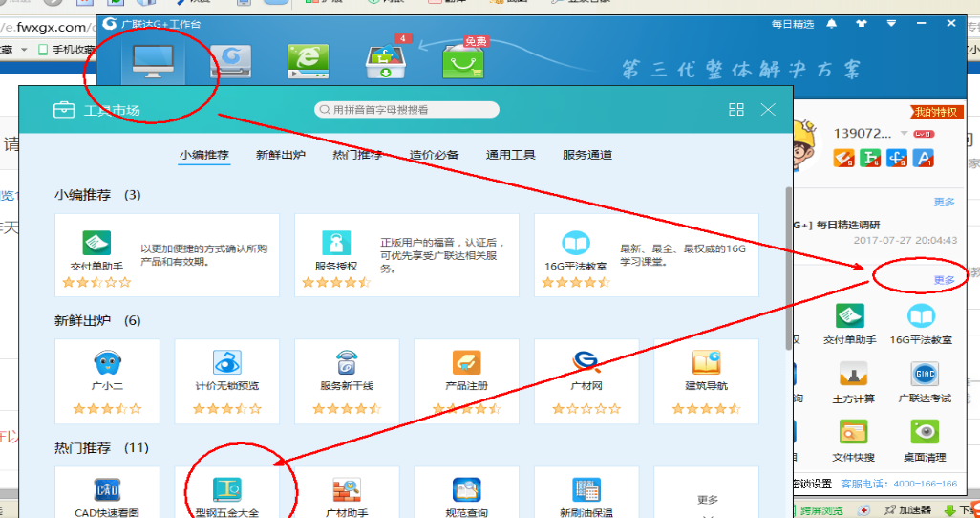The image size is (980, 518).
Task: Click 更多 above the right panel tools
Action: pyautogui.click(x=945, y=280)
